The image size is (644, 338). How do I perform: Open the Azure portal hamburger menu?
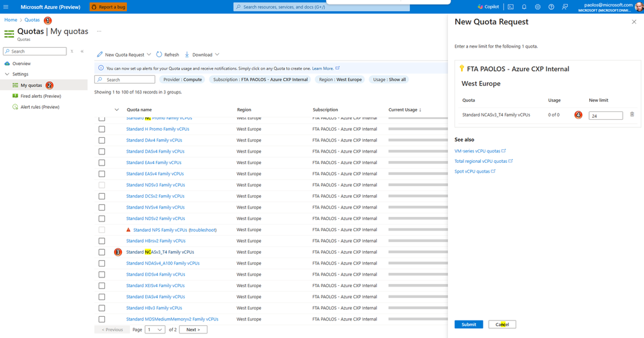(x=6, y=7)
